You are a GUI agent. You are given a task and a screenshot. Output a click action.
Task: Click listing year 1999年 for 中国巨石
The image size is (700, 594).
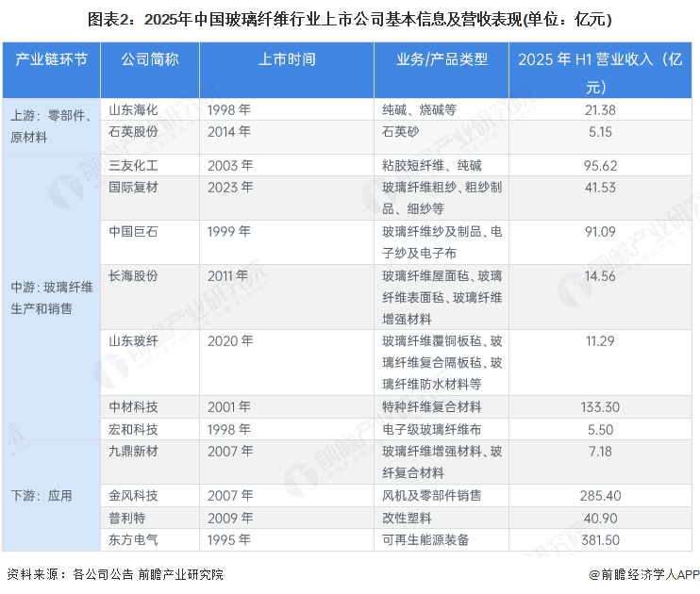tap(229, 232)
